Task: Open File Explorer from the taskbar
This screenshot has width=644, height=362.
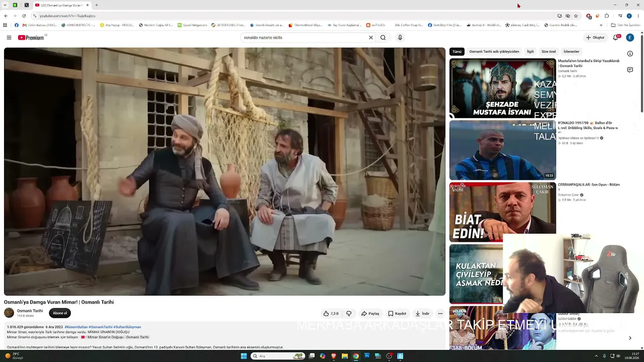Action: click(x=345, y=356)
